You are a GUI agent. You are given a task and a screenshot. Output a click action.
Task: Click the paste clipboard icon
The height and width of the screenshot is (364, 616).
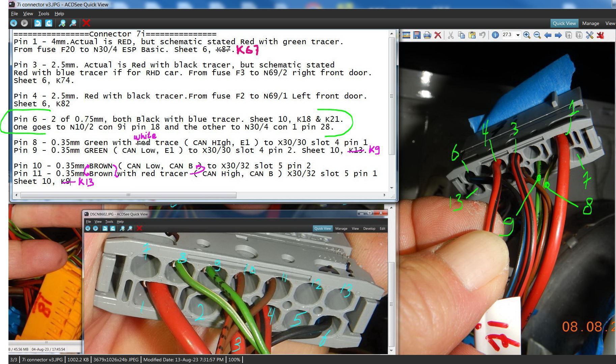click(472, 35)
